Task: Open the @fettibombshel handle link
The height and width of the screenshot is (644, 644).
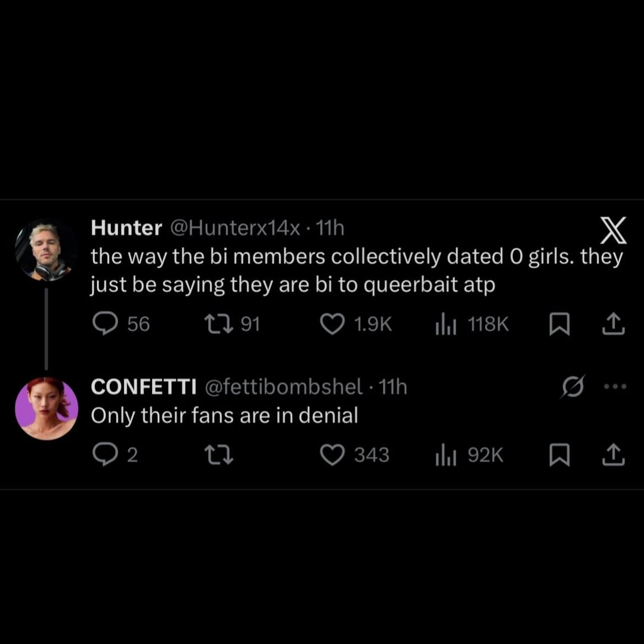Action: 283,388
